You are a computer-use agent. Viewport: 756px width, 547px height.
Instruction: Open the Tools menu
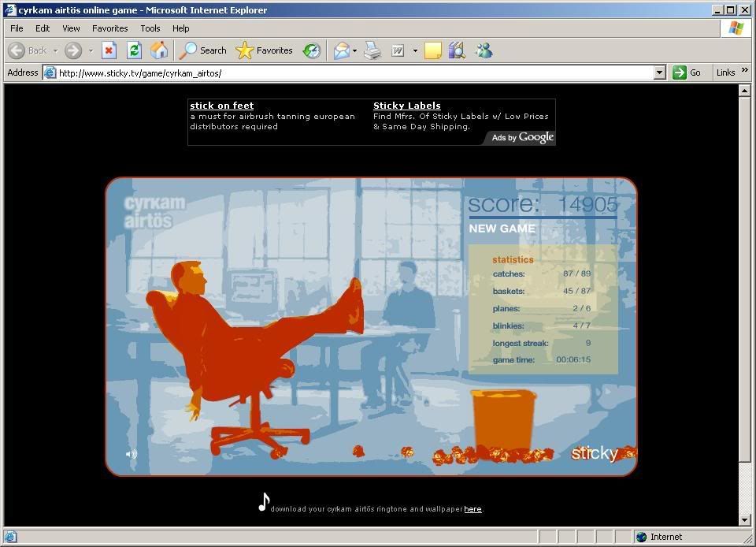pyautogui.click(x=150, y=28)
